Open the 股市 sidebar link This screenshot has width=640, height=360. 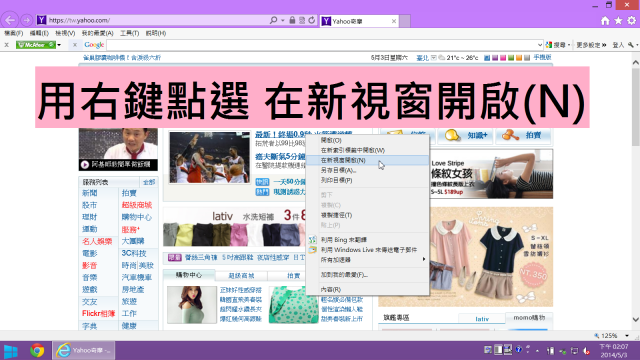coord(89,205)
